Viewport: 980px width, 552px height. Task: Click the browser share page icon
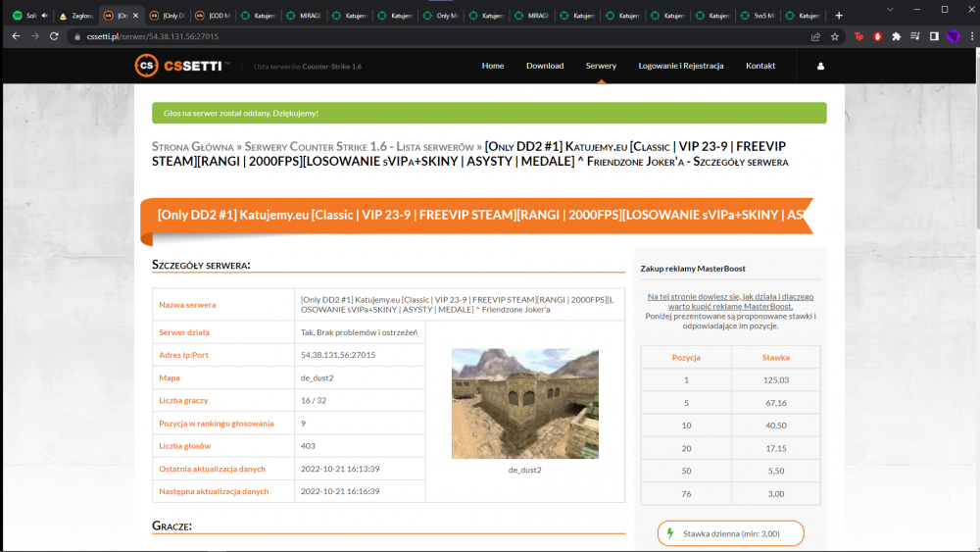click(x=815, y=37)
